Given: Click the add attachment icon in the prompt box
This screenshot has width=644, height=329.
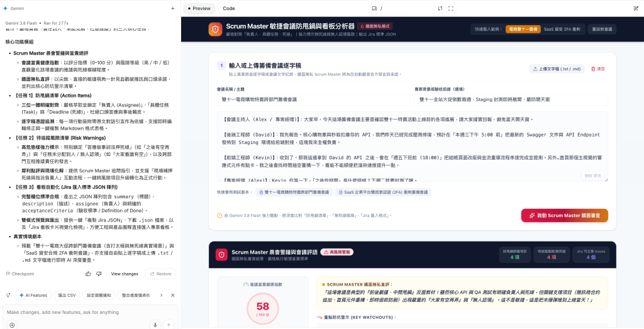Looking at the screenshot, I should tap(12, 325).
